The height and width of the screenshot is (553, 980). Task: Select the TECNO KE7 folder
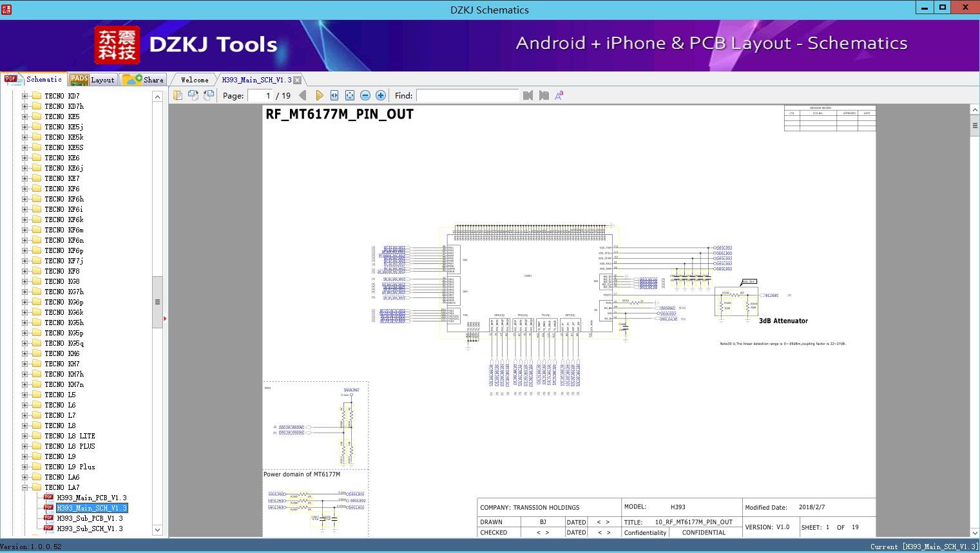pyautogui.click(x=62, y=178)
